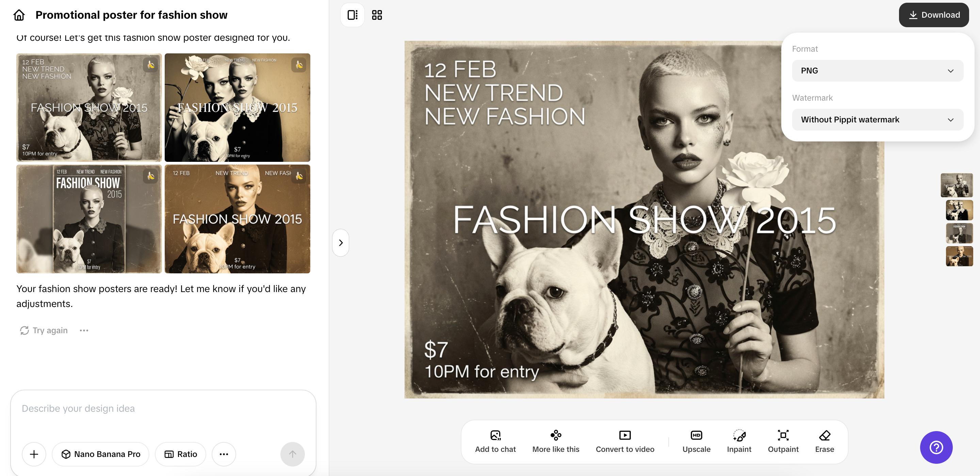Viewport: 980px width, 476px height.
Task: Click the Download button
Action: click(933, 14)
